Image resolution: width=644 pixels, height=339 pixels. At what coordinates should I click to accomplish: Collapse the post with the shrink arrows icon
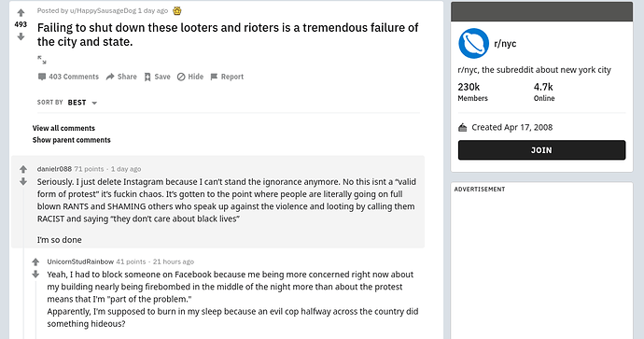[x=41, y=60]
